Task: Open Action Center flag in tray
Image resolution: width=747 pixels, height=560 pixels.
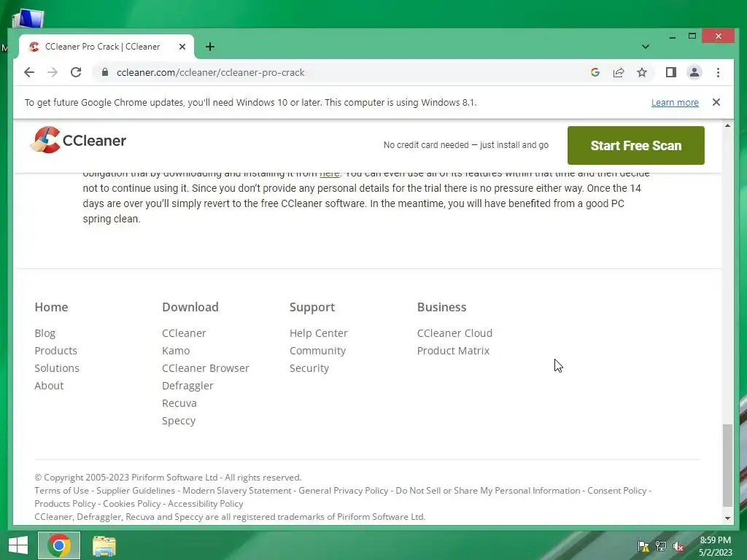Action: pos(643,546)
